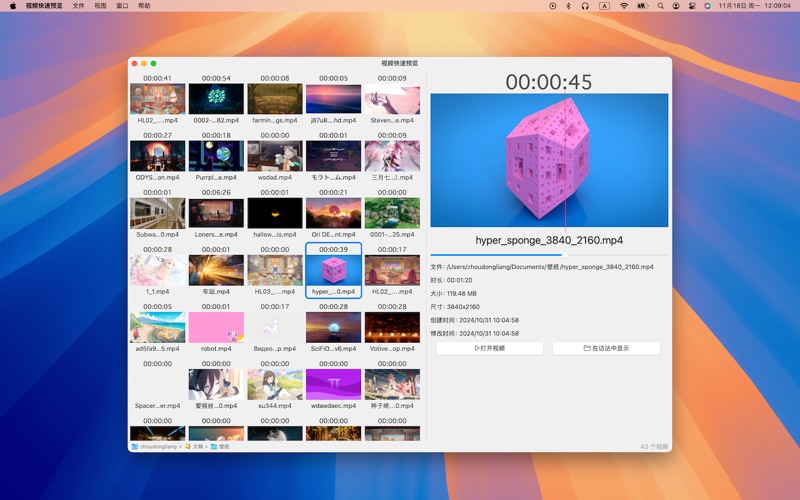Select the hallow...in.mp4 video thumbnail
800x500 pixels.
click(275, 212)
